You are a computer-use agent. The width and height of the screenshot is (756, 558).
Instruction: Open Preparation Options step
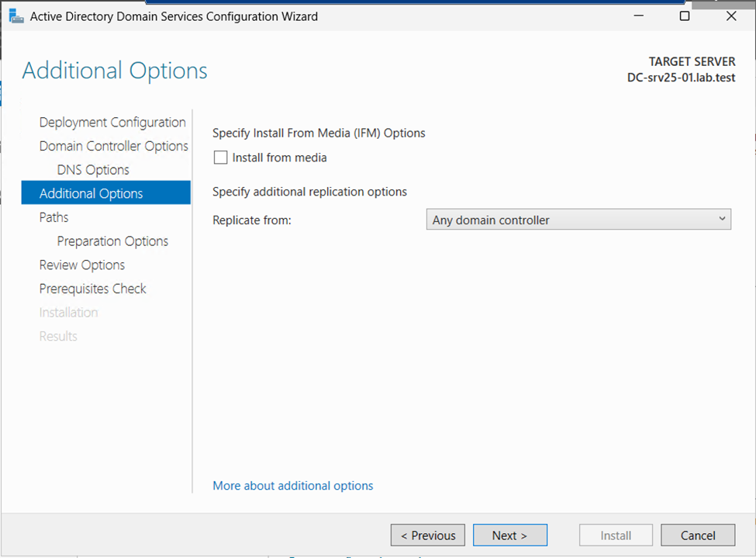pyautogui.click(x=113, y=241)
